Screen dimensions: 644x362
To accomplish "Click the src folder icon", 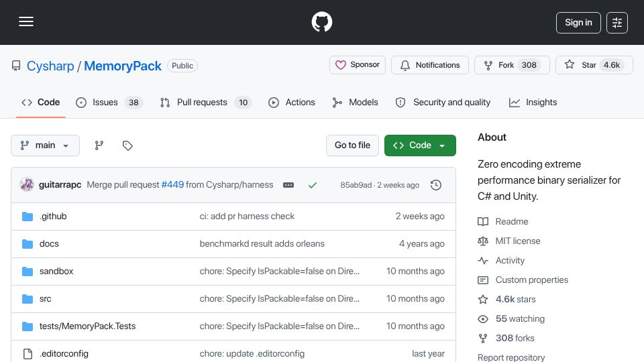I will click(28, 299).
